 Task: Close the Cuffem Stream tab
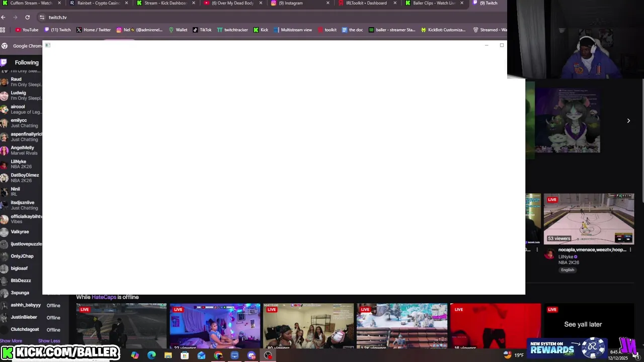(59, 3)
